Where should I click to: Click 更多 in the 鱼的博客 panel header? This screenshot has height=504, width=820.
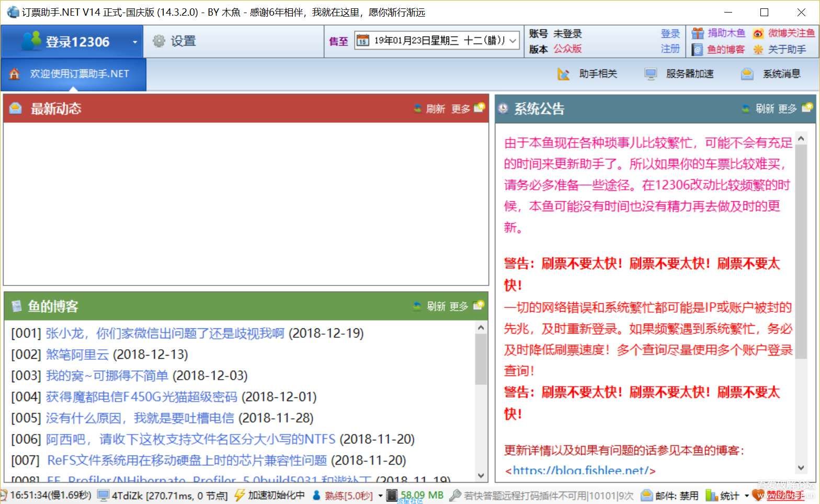tap(459, 306)
